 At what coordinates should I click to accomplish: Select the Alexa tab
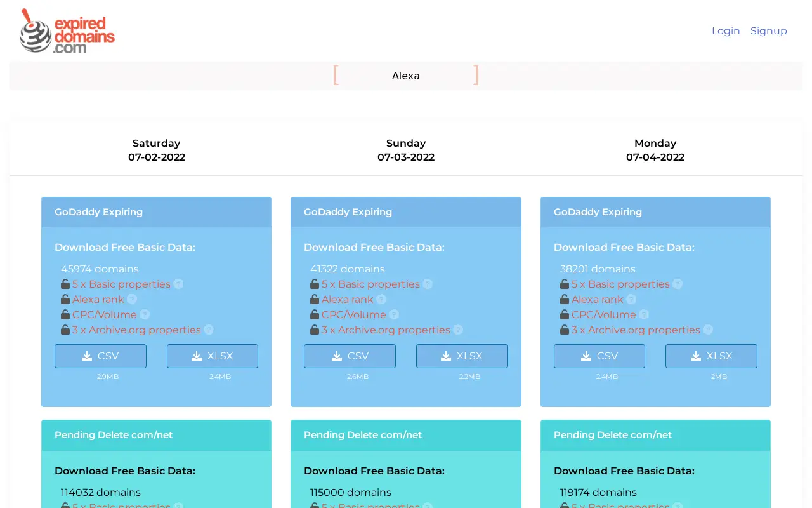tap(406, 76)
